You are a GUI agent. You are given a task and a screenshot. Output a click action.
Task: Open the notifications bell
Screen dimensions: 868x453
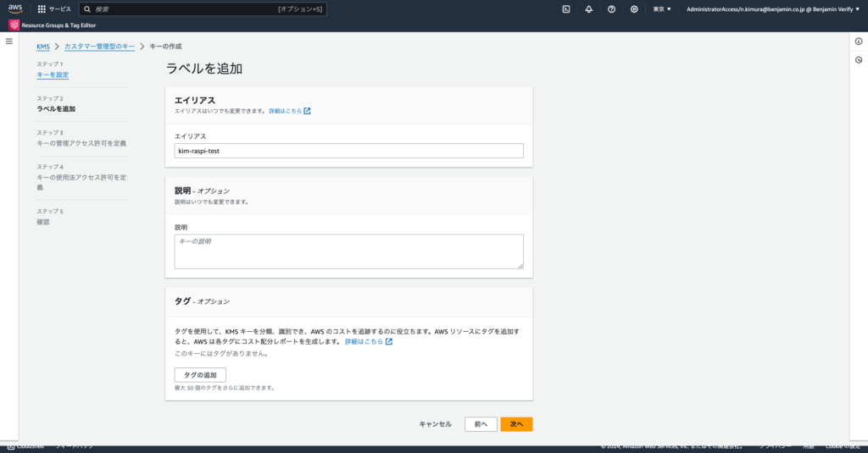[x=588, y=8]
